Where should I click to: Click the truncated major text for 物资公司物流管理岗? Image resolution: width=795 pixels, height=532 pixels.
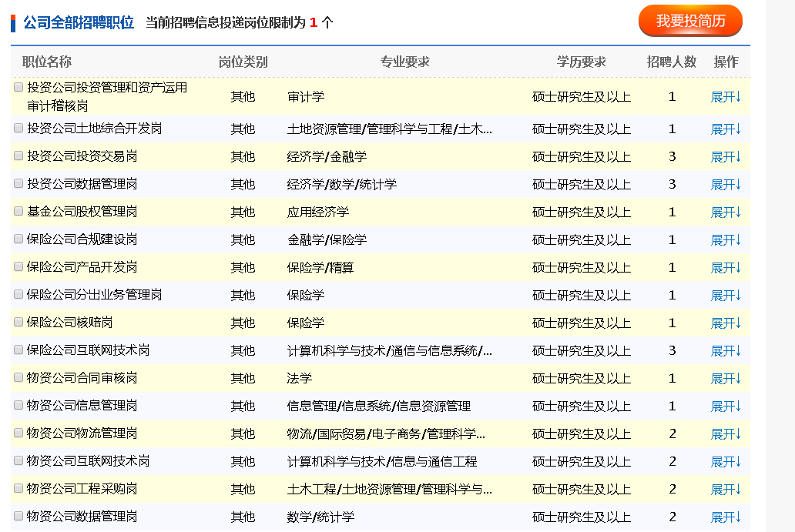(386, 434)
